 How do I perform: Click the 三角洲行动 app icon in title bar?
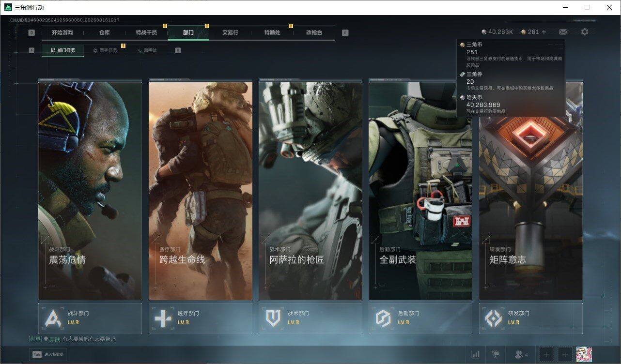coord(8,7)
